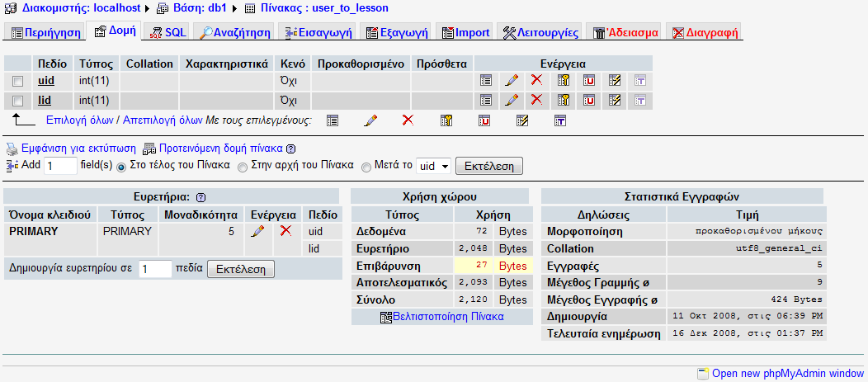Open 'Προτεινόμενη δομή πίνακα' link

click(x=221, y=149)
